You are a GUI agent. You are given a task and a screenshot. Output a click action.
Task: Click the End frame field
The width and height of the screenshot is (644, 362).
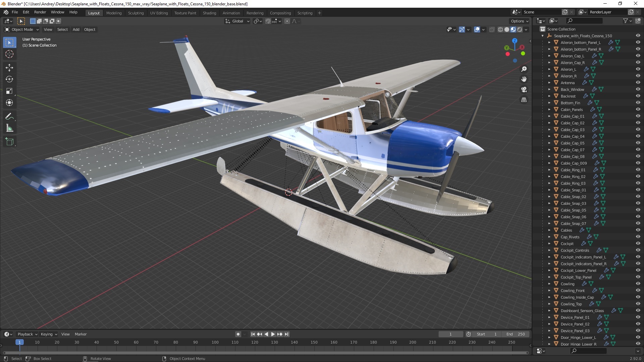(516, 334)
